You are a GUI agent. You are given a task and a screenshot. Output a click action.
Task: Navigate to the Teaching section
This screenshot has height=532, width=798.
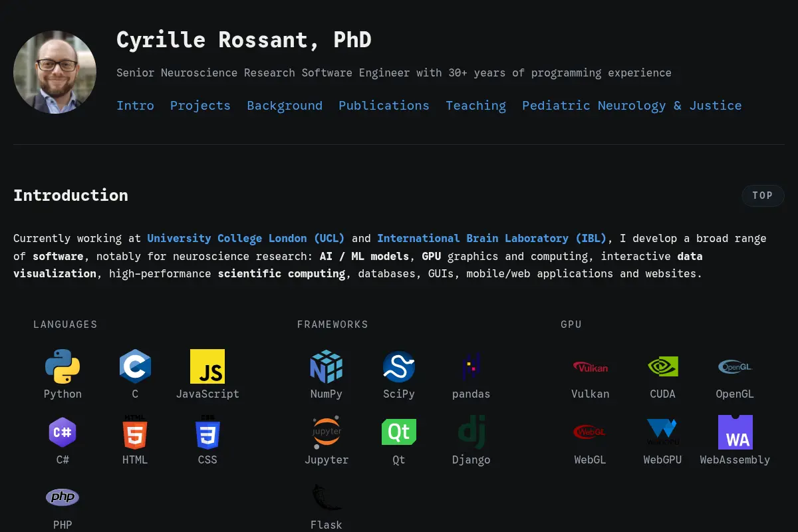click(475, 106)
